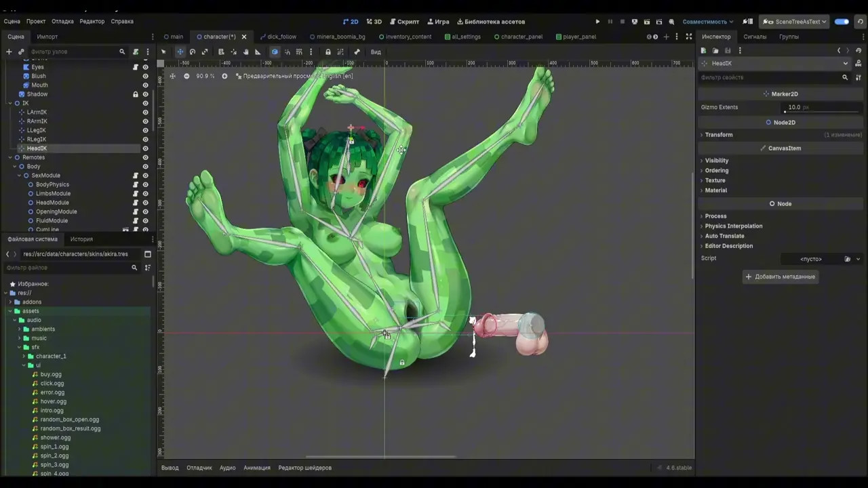The image size is (868, 488).
Task: Switch the SceneTreeAsText toggle off
Action: 841,21
